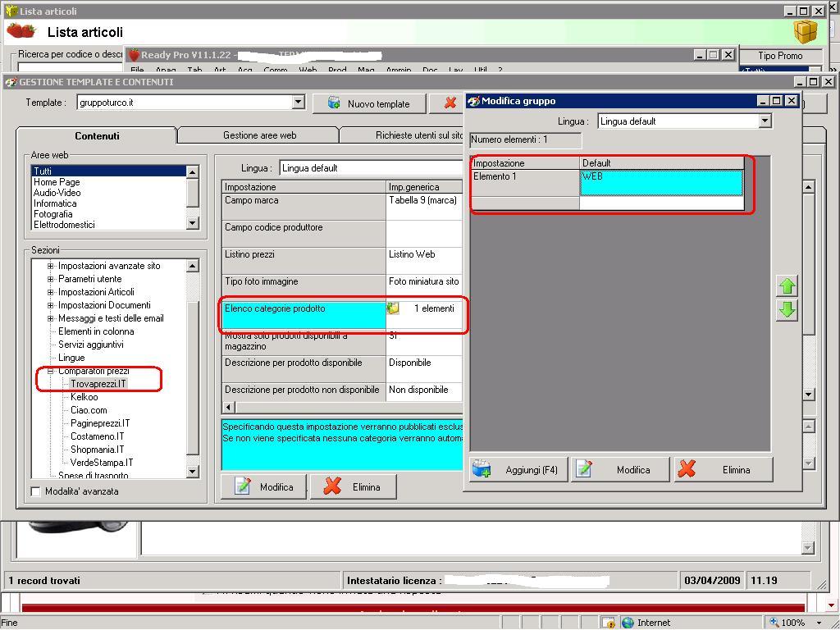Select VerdeStampa.IT in Sezioni tree
This screenshot has width=840, height=630.
102,463
